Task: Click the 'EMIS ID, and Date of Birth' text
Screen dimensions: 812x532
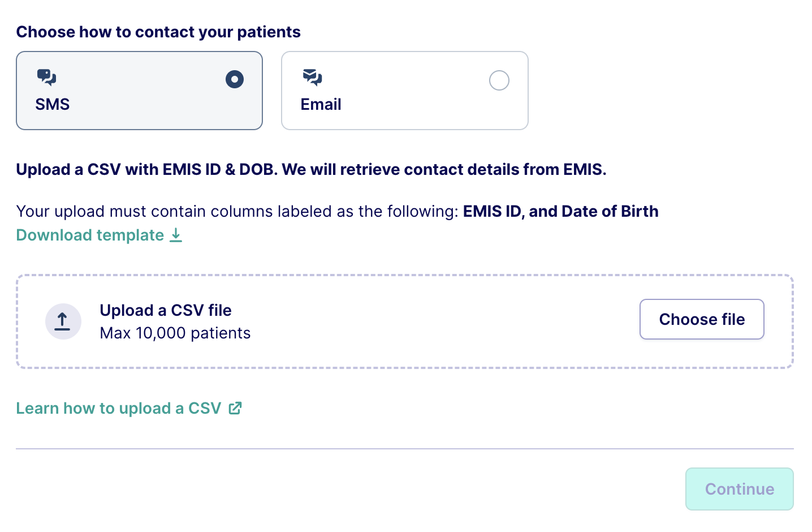Action: point(560,211)
